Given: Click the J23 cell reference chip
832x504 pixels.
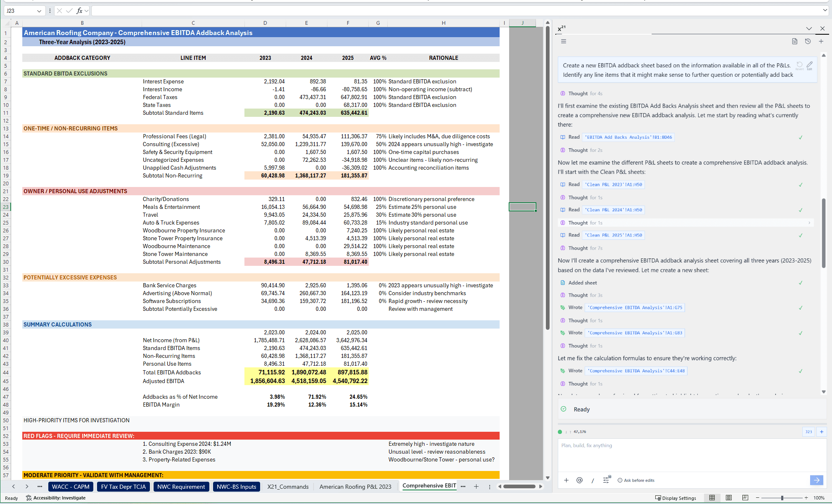Looking at the screenshot, I should (808, 432).
